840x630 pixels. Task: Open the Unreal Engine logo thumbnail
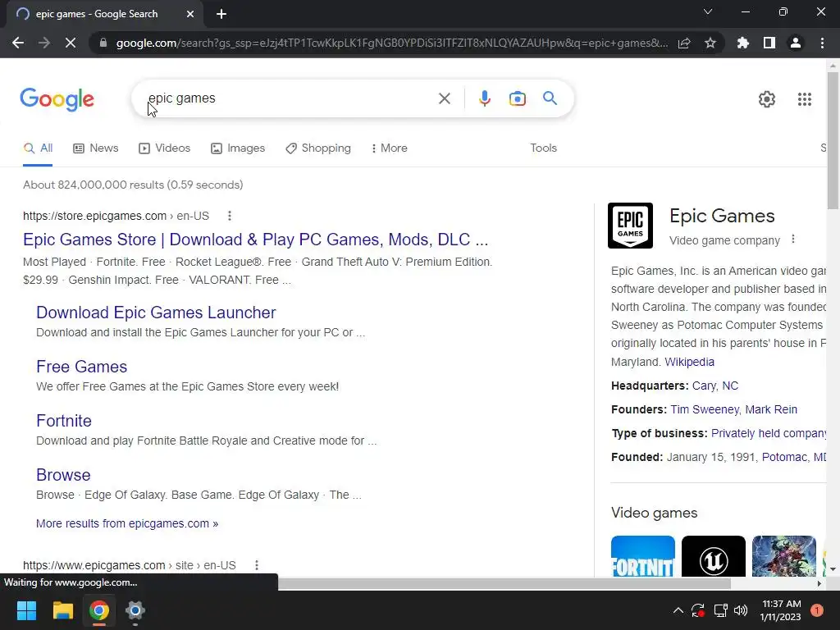(x=714, y=556)
